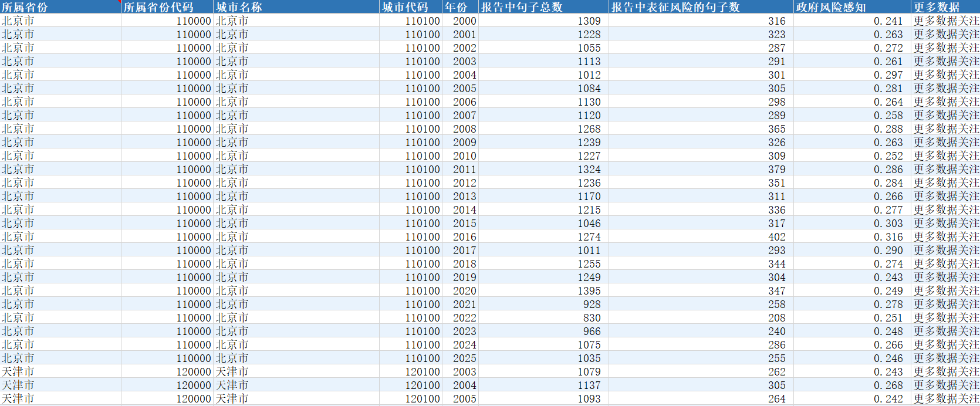The height and width of the screenshot is (406, 980).
Task: Select sentence total 1255
Action: (589, 263)
